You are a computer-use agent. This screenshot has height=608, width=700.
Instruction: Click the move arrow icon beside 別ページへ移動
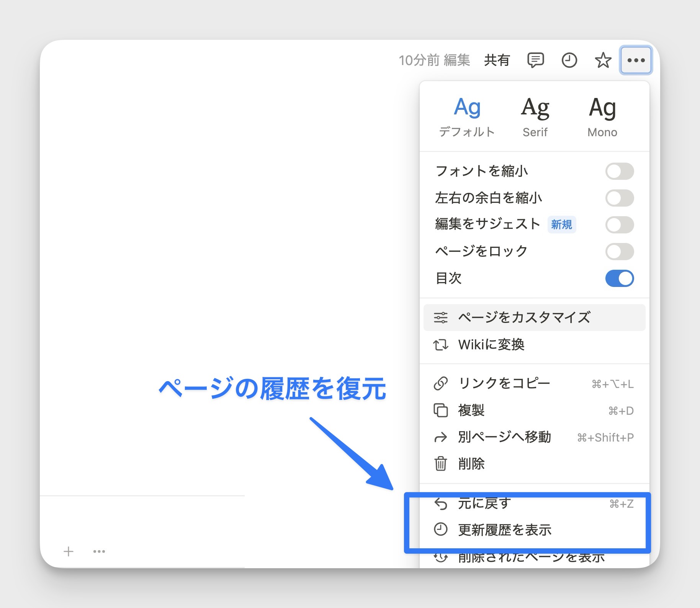click(x=440, y=437)
